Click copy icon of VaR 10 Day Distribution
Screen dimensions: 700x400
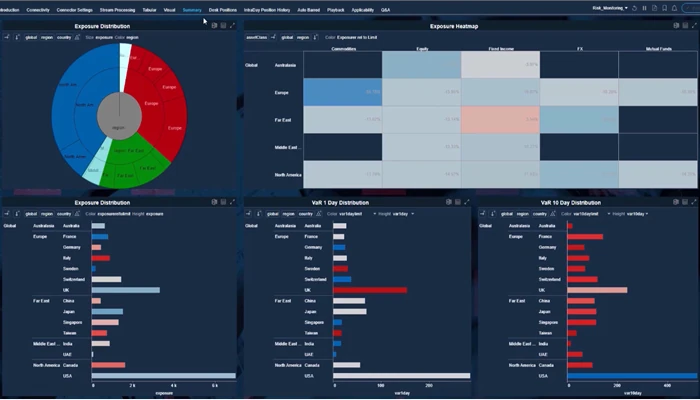tap(676, 202)
